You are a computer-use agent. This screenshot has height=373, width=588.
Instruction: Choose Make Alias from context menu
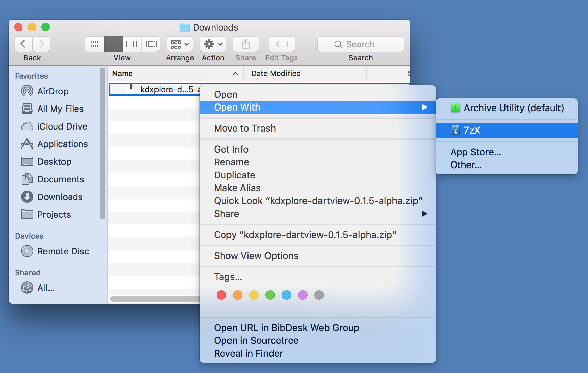tap(317, 188)
